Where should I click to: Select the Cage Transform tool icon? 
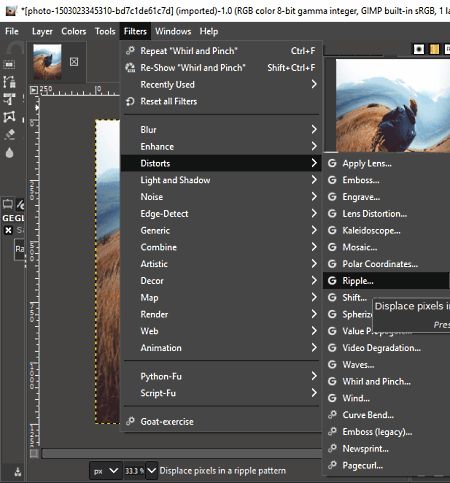(x=9, y=117)
